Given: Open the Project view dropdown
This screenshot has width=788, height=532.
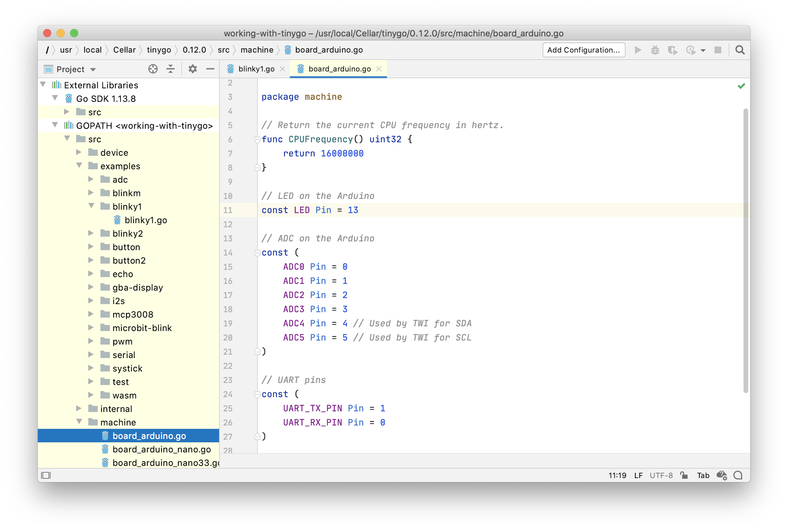Looking at the screenshot, I should coord(93,69).
